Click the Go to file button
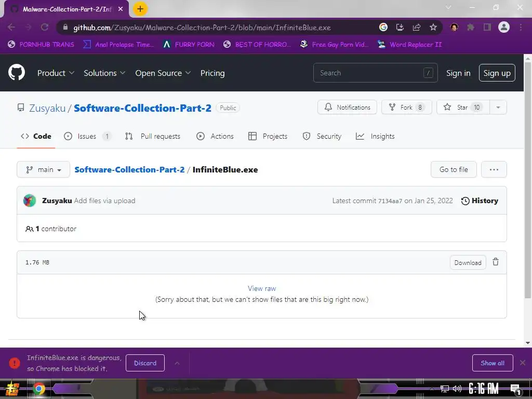Viewport: 532px width, 399px height. [454, 169]
